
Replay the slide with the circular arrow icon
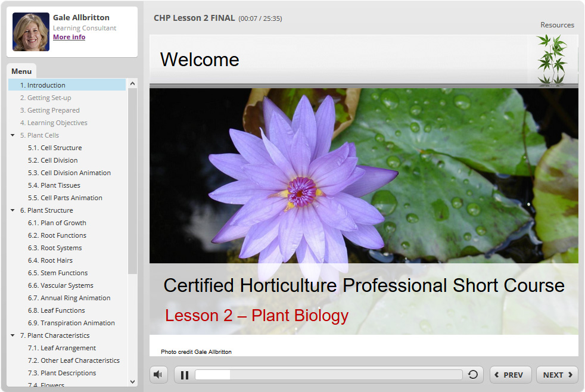point(473,375)
